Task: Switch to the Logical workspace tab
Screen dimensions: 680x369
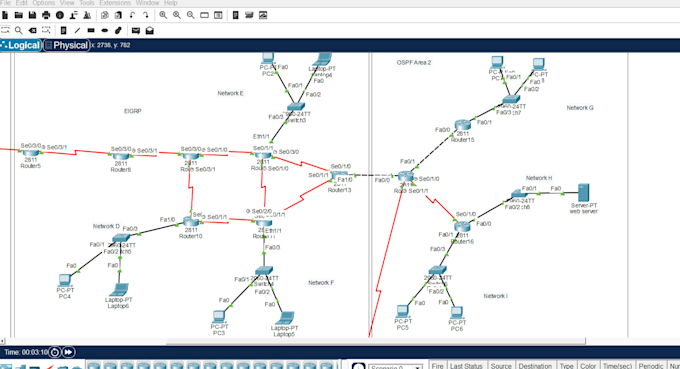Action: [21, 45]
